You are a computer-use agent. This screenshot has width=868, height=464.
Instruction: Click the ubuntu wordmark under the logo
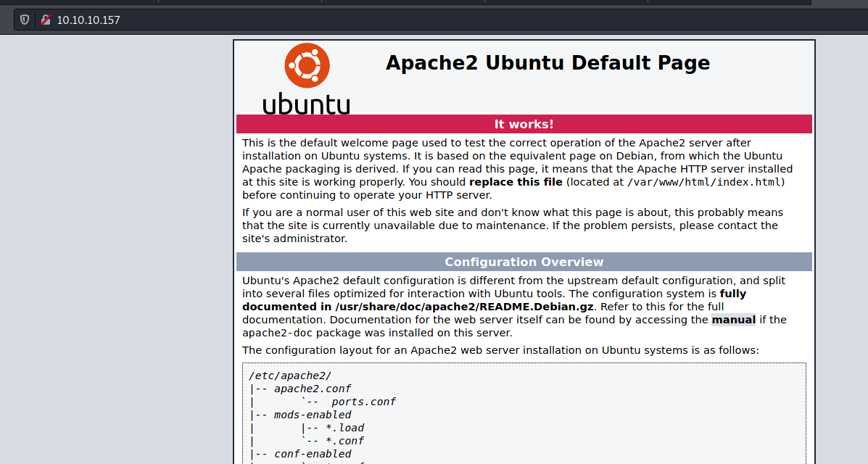tap(307, 104)
